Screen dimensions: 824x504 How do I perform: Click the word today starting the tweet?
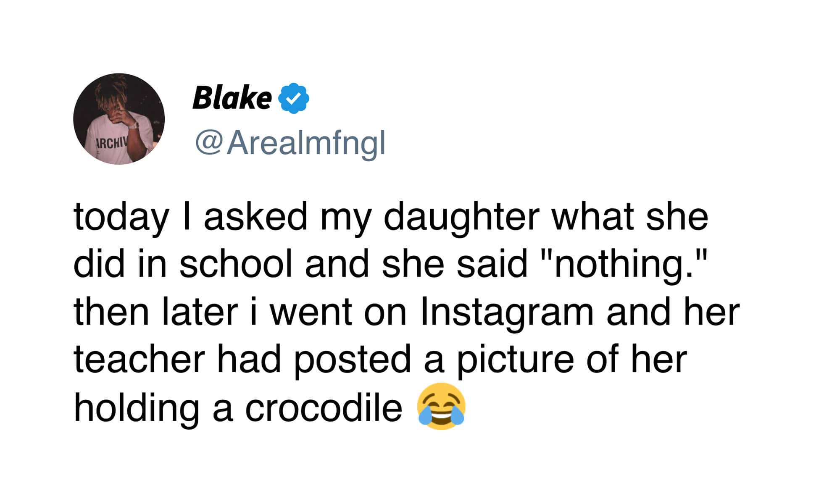click(121, 218)
